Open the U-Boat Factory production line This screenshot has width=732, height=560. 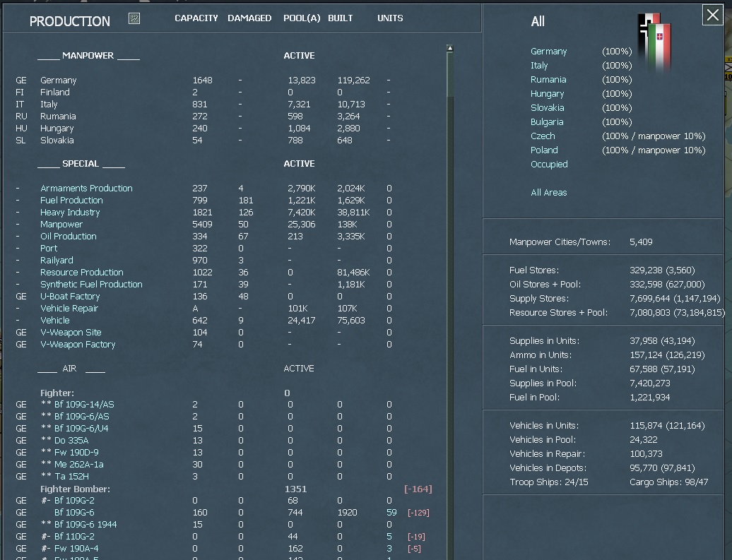pos(70,296)
